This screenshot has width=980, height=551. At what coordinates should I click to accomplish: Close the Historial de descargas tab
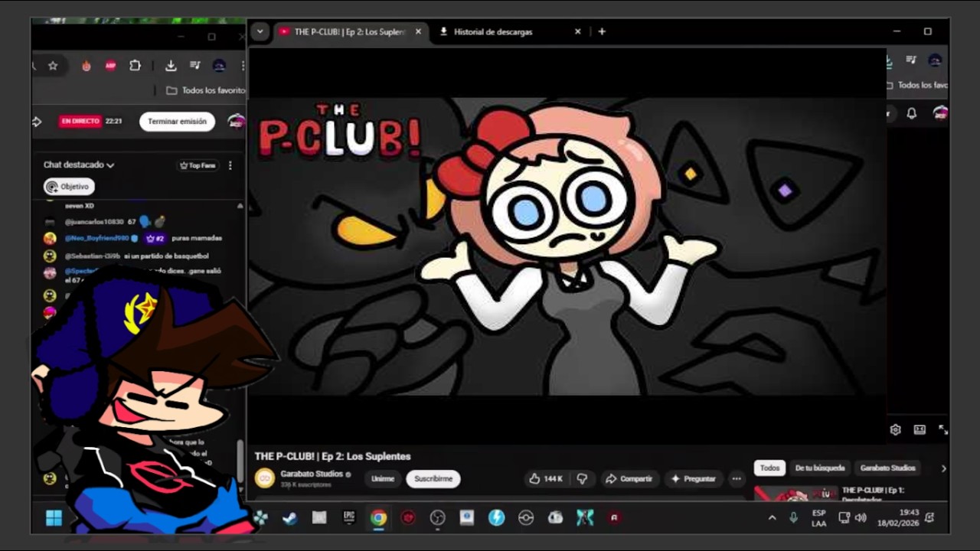click(x=578, y=32)
